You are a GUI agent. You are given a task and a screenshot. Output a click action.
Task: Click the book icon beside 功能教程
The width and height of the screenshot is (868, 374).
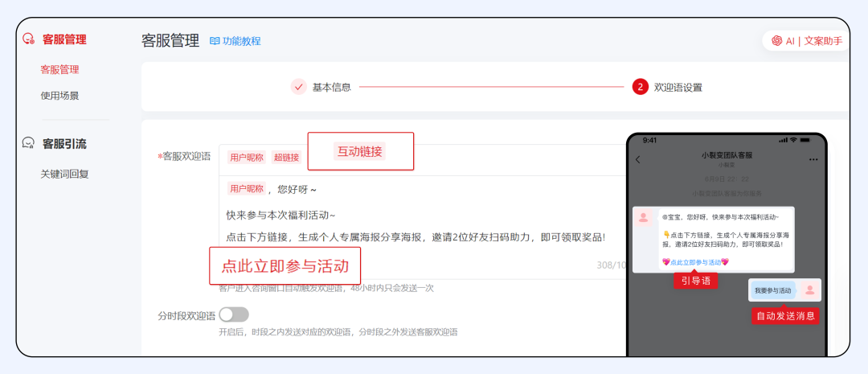pyautogui.click(x=215, y=41)
